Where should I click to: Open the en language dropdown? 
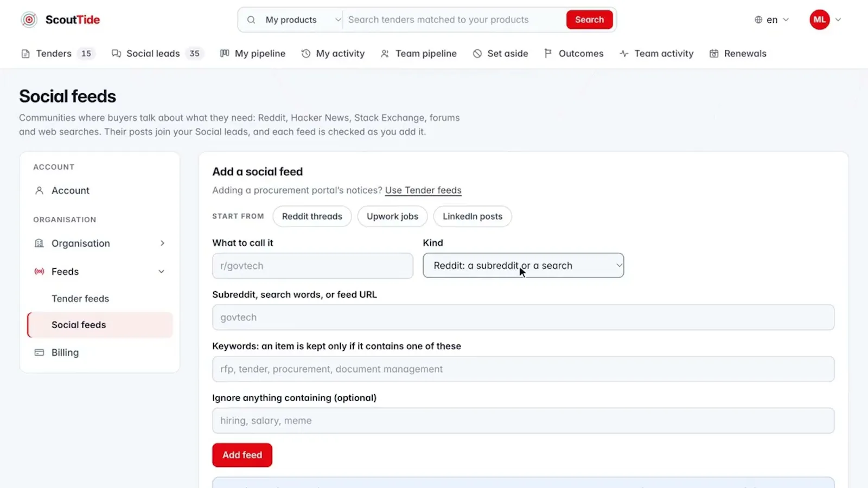point(772,20)
